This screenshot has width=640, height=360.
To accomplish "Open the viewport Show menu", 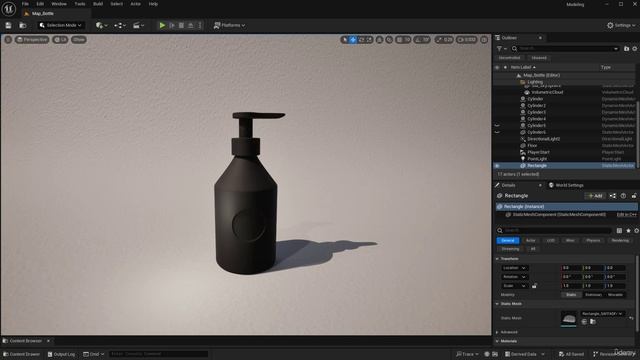I will [79, 40].
